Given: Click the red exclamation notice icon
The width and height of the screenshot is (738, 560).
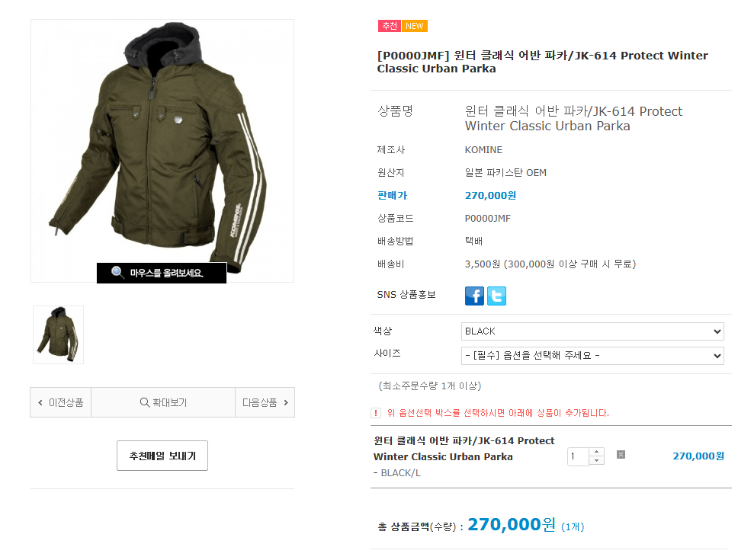Looking at the screenshot, I should (376, 413).
